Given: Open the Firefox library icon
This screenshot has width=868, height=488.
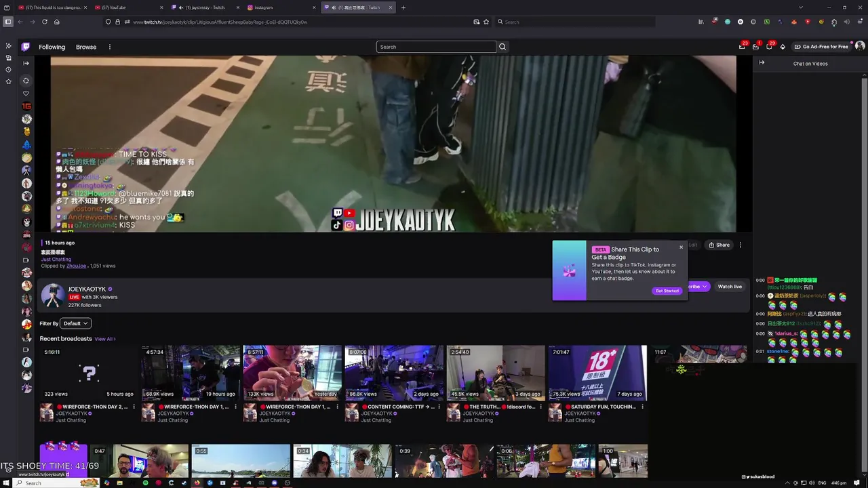Looking at the screenshot, I should pos(701,22).
